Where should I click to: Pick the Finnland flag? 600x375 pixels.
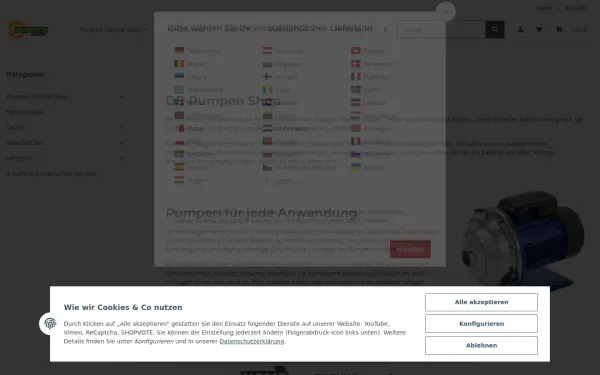pyautogui.click(x=267, y=77)
